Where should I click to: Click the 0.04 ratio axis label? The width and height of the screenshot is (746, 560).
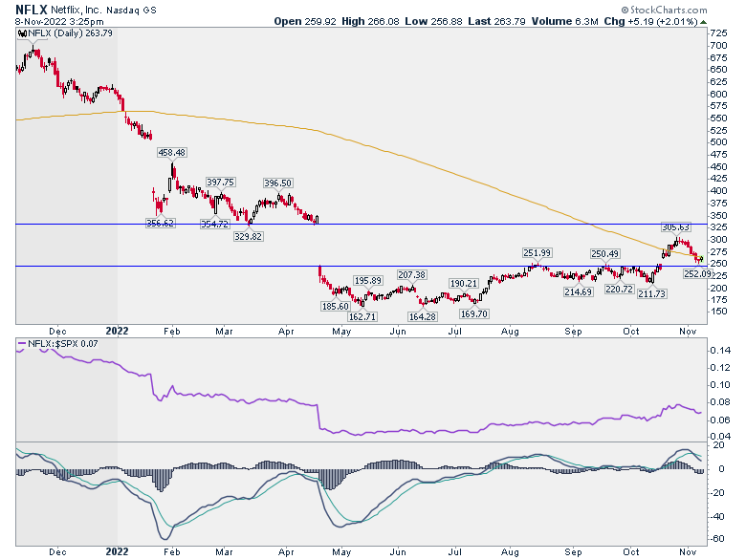coord(720,437)
